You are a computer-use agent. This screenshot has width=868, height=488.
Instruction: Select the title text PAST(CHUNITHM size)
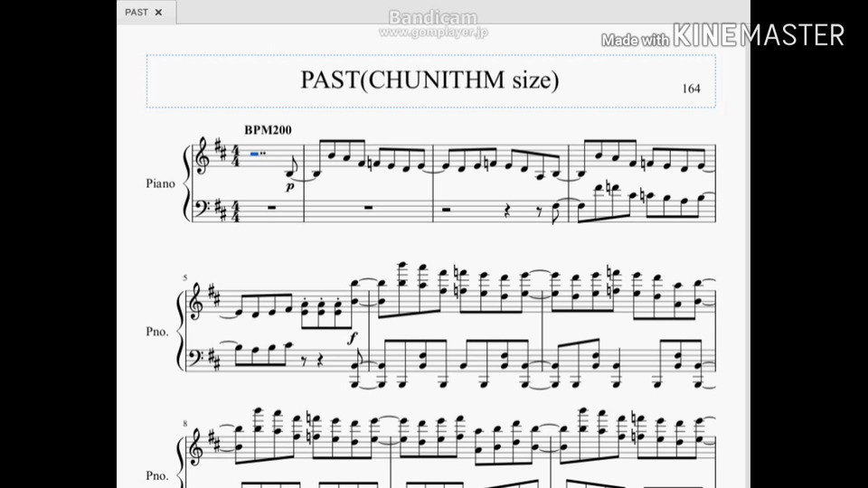(x=429, y=80)
